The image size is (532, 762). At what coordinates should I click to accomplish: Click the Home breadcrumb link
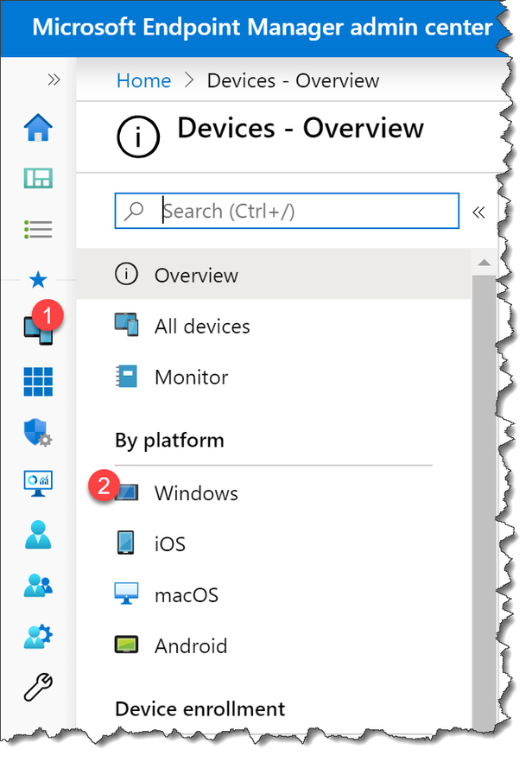(144, 80)
